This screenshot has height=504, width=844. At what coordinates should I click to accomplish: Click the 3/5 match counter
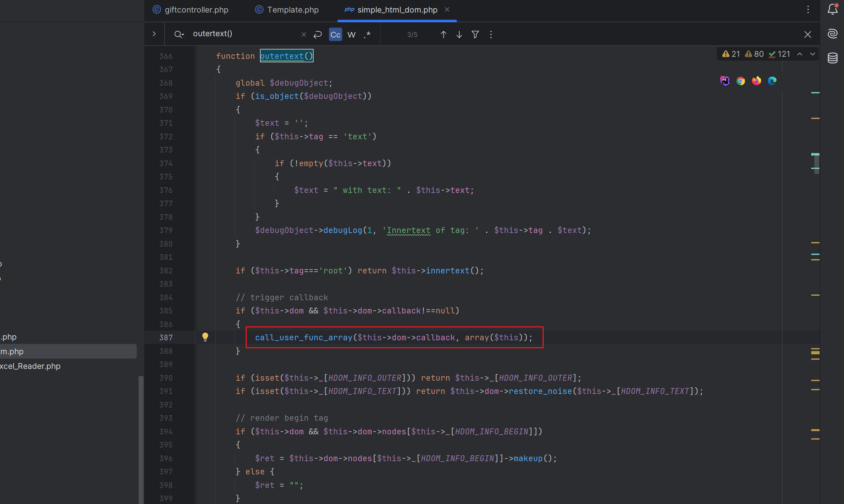[x=412, y=34]
